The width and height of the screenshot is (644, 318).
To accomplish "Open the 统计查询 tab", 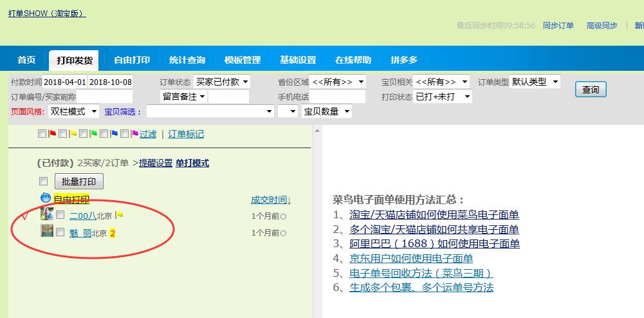I will [x=187, y=60].
